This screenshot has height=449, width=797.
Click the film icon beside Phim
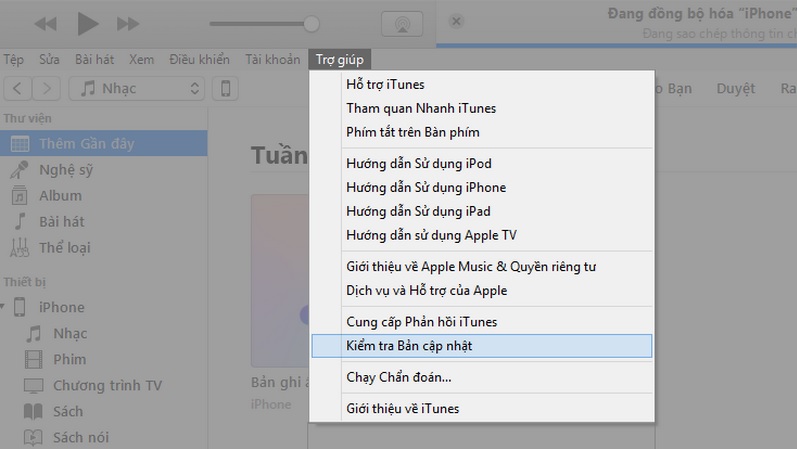(x=34, y=360)
